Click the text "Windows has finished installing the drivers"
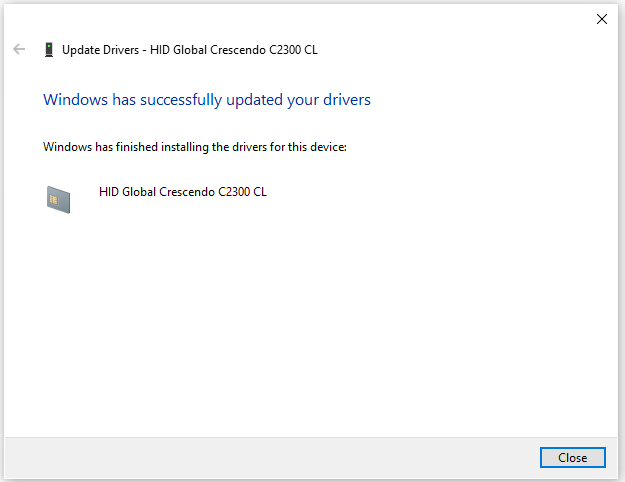625x482 pixels. coord(155,147)
